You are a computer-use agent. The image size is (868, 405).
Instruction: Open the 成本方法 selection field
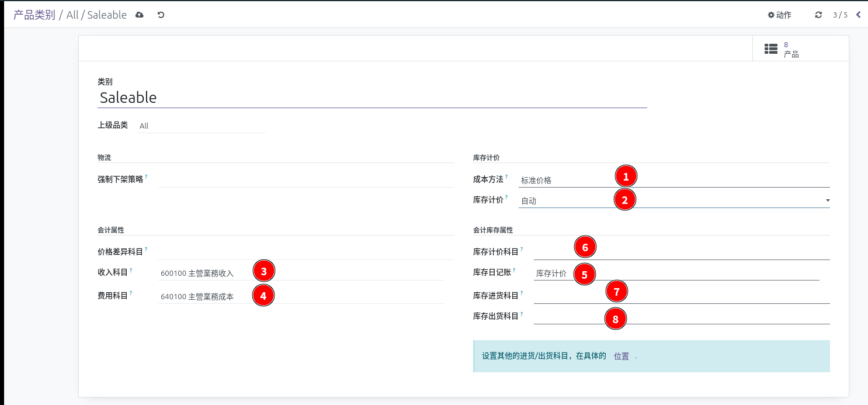[674, 180]
